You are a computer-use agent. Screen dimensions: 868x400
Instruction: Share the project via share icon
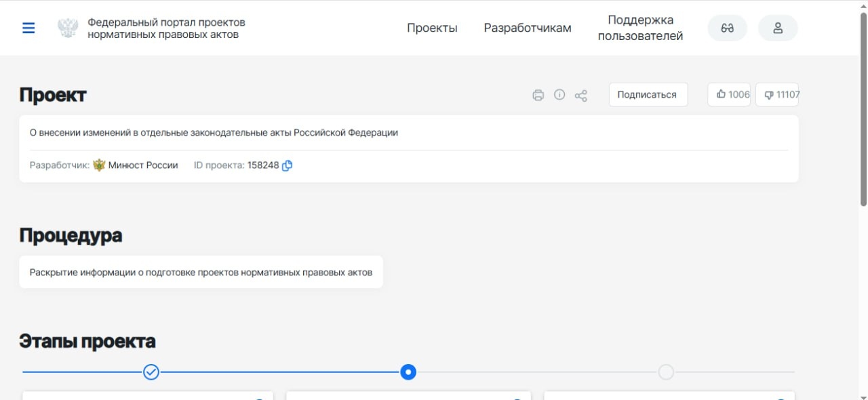pos(581,95)
